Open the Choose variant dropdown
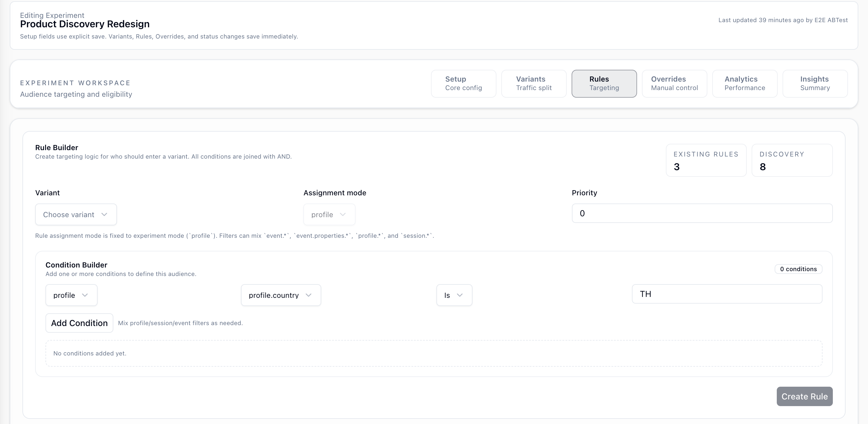This screenshot has width=868, height=424. click(x=75, y=214)
